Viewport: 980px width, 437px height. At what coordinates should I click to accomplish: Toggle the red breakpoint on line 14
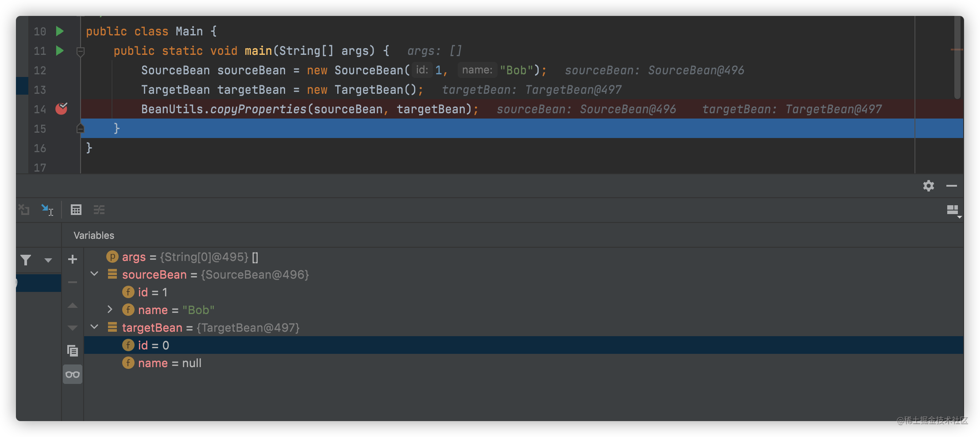[x=61, y=109]
